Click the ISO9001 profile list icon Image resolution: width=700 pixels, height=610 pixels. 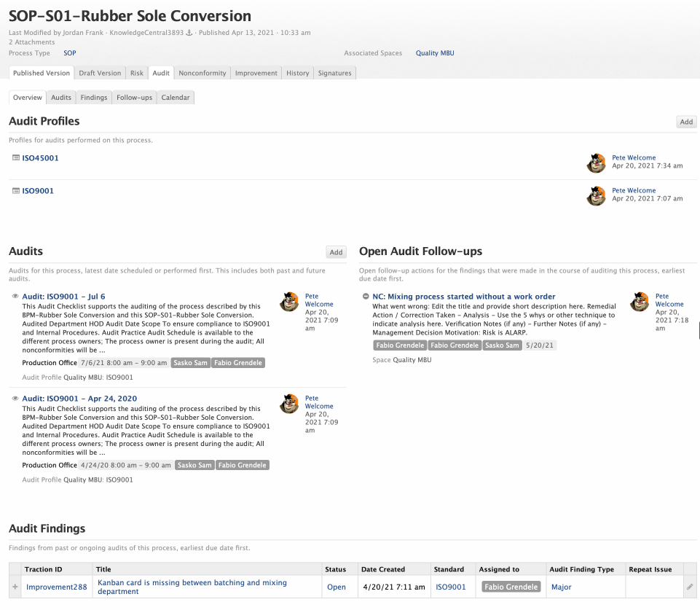[15, 191]
